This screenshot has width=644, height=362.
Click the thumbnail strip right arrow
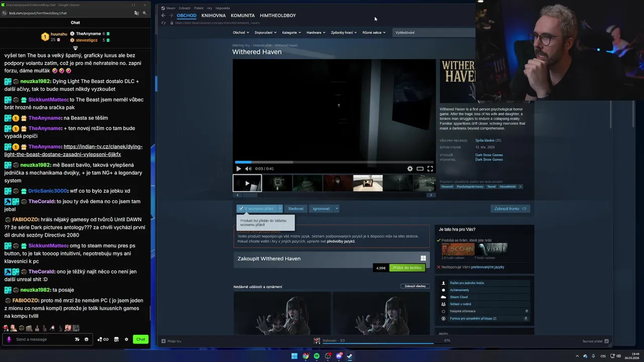[x=431, y=195]
